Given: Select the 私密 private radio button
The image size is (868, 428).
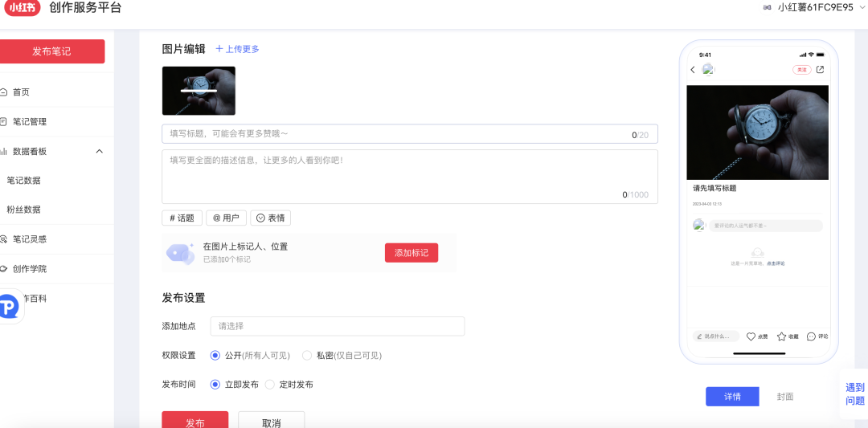Looking at the screenshot, I should [307, 355].
